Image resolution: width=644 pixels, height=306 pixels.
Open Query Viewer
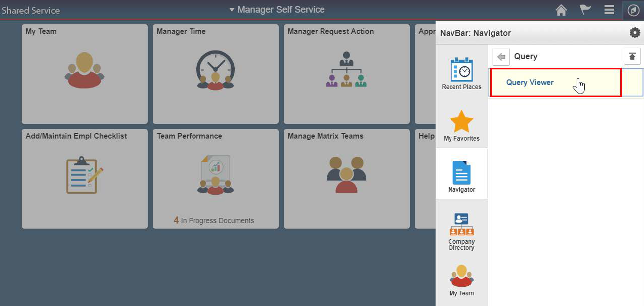[530, 82]
